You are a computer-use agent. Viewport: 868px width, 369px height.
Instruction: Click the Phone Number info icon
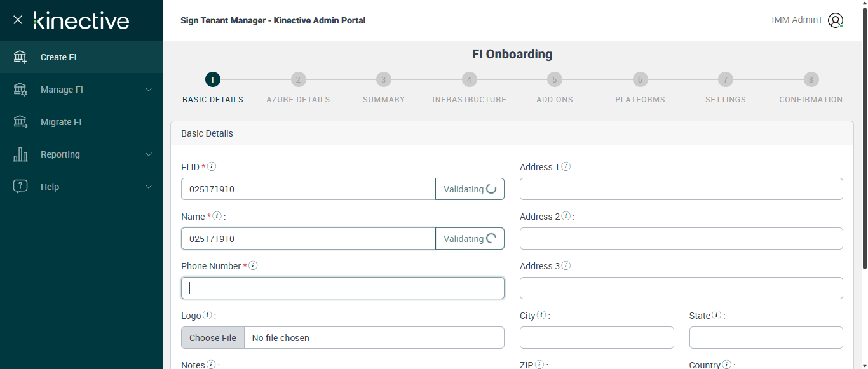pos(253,266)
